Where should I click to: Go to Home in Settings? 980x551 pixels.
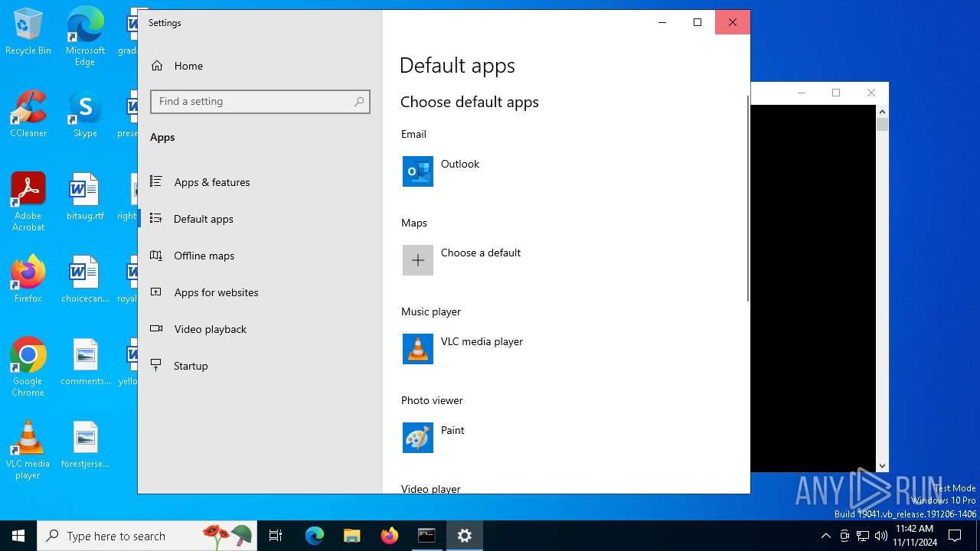click(260, 66)
